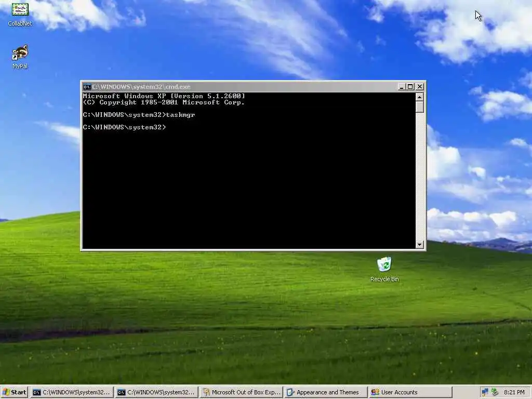Click the cmd window scroll up arrow
Image resolution: width=532 pixels, height=399 pixels.
(x=420, y=97)
